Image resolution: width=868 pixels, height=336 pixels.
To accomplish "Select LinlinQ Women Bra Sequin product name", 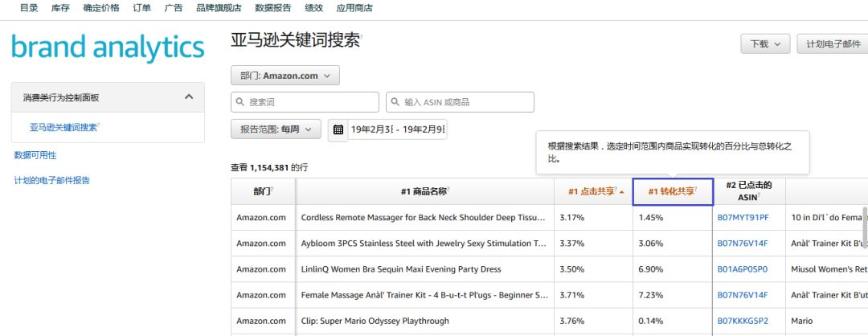I will pos(401,269).
